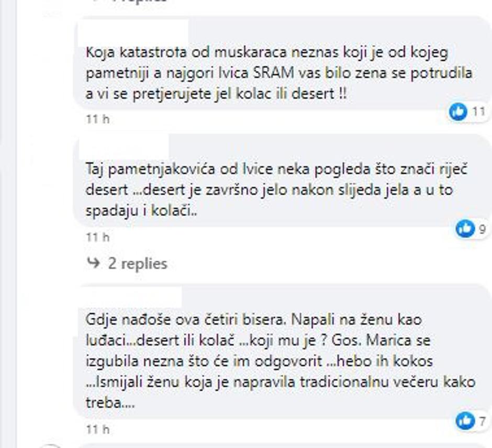Image resolution: width=492 pixels, height=448 pixels.
Task: Click the like reaction icon showing 7
Action: coord(464,420)
